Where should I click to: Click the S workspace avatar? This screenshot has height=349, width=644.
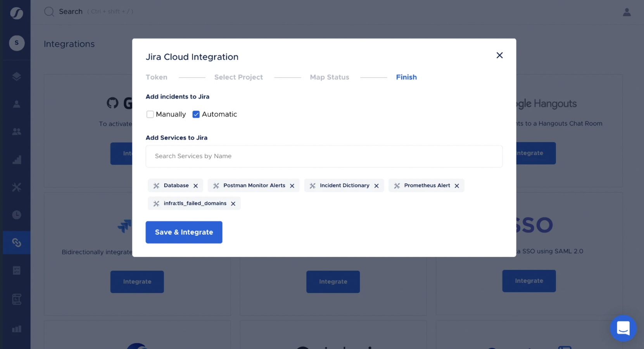[x=17, y=43]
